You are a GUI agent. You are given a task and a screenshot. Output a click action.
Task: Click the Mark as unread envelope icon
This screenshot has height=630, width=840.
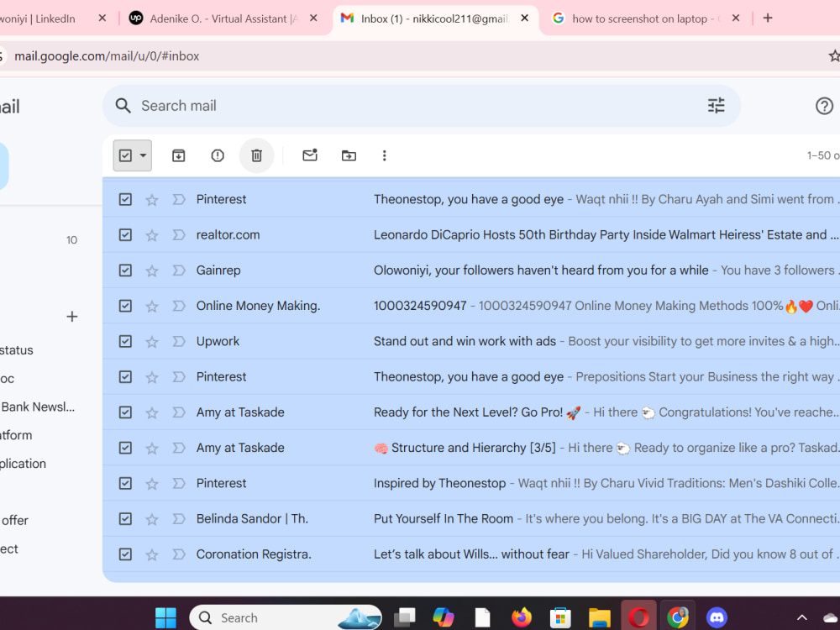point(310,155)
